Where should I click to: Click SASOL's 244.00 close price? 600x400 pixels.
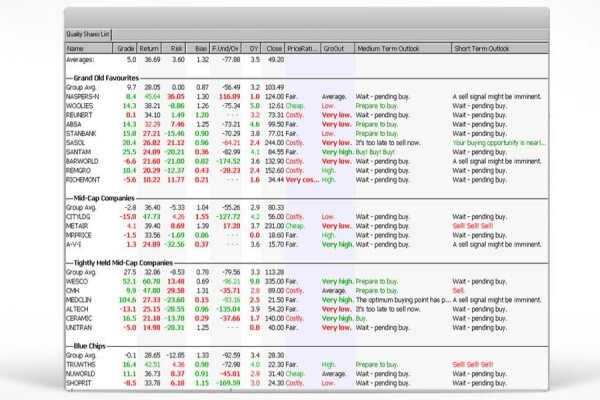pos(276,143)
